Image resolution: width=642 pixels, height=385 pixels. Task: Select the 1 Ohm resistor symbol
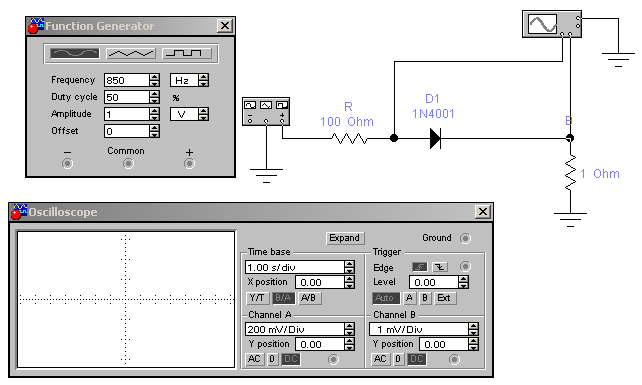[x=570, y=172]
